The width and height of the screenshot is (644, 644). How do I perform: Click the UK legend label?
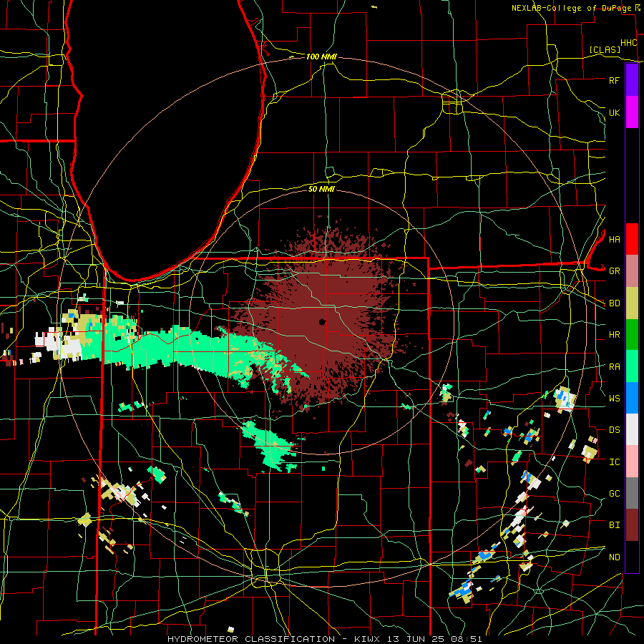click(614, 112)
